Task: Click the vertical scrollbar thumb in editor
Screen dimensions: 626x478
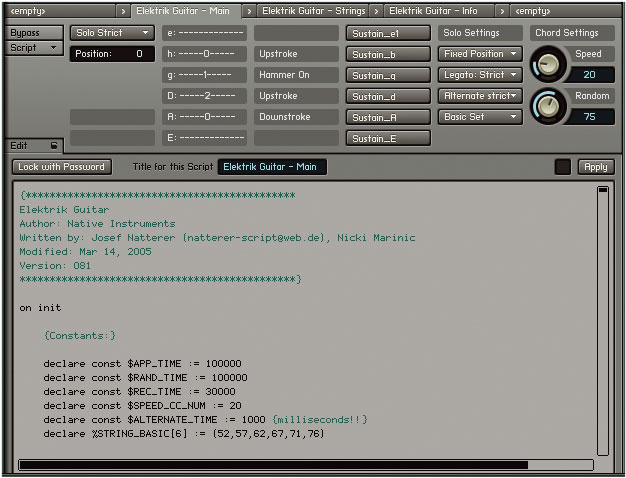Action: coord(603,190)
